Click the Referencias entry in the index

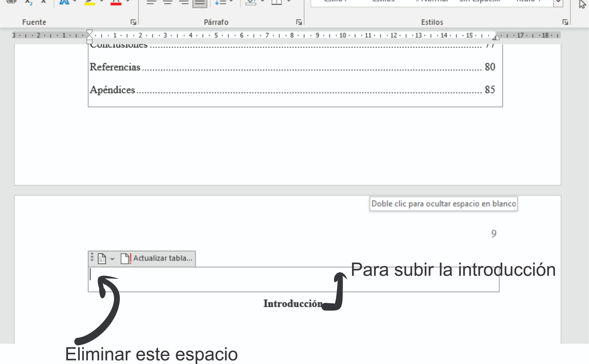pyautogui.click(x=115, y=67)
